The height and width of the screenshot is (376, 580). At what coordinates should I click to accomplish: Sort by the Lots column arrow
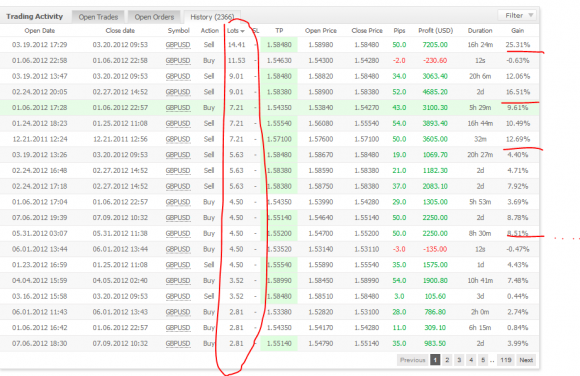(x=243, y=31)
